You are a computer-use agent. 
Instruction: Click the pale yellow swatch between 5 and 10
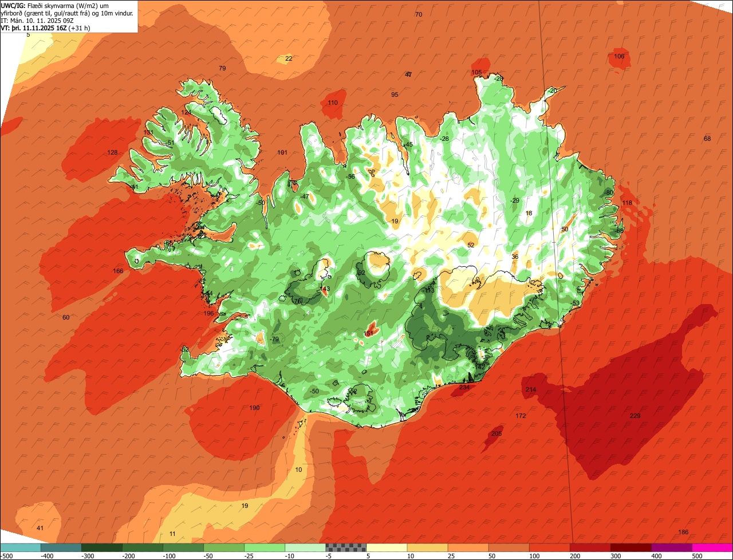387,547
